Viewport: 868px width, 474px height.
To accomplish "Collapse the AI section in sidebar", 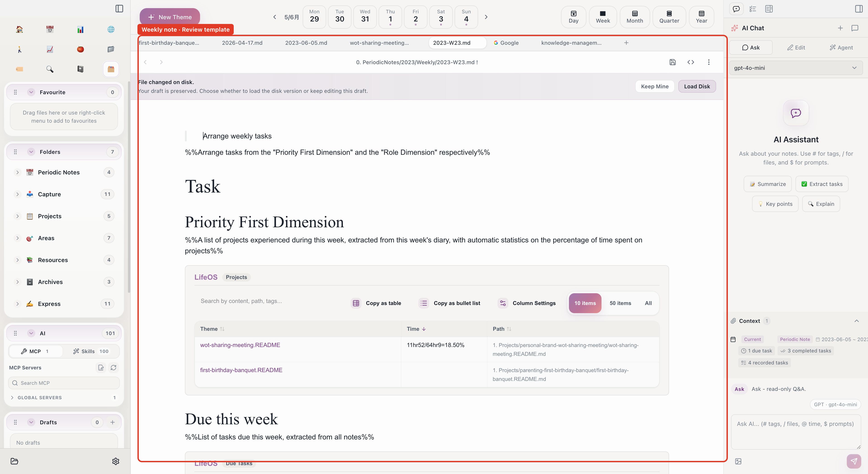I will 31,333.
